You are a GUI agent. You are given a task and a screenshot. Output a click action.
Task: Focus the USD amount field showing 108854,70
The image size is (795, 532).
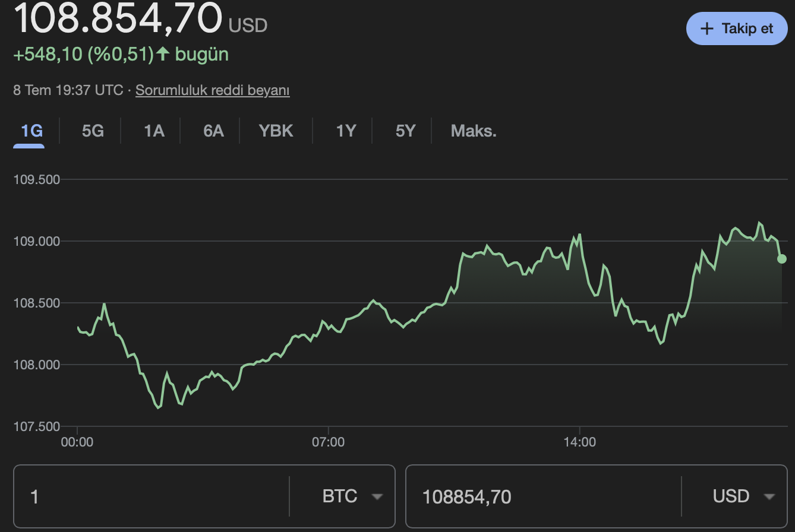pyautogui.click(x=543, y=496)
